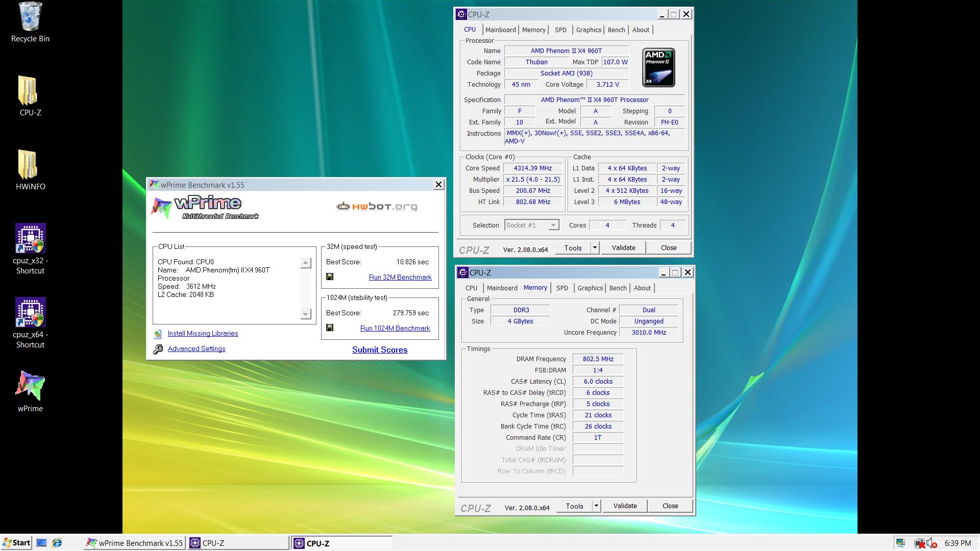Launch the cpuz_x64 shortcut icon
This screenshot has width=980, height=551.
[x=31, y=312]
